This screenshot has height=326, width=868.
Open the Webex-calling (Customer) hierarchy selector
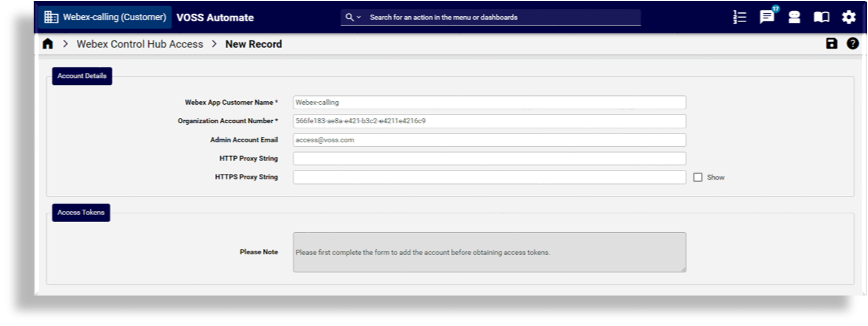pos(105,17)
